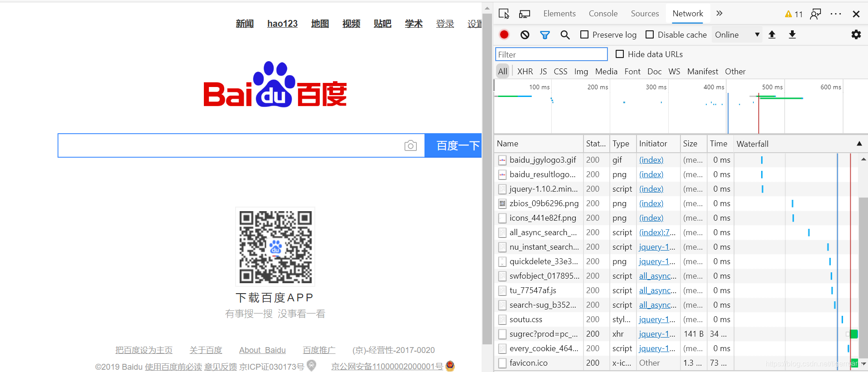The width and height of the screenshot is (868, 372).
Task: Enable the Disable cache checkbox
Action: 650,34
